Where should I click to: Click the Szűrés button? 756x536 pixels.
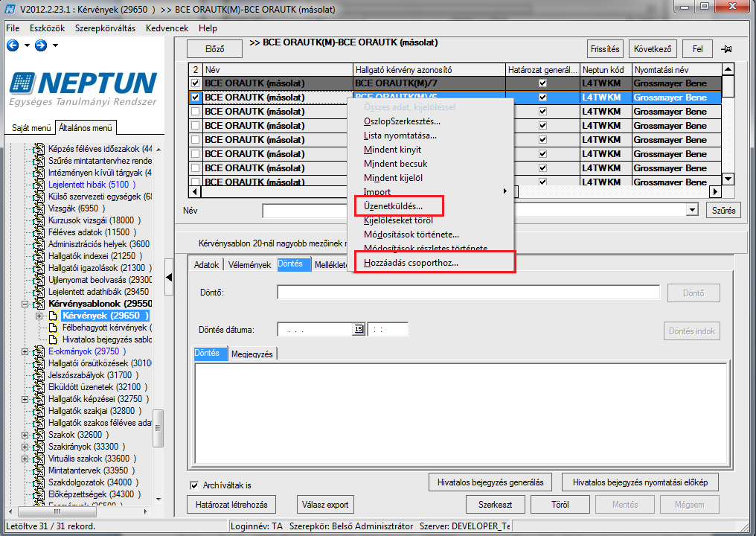(x=723, y=211)
